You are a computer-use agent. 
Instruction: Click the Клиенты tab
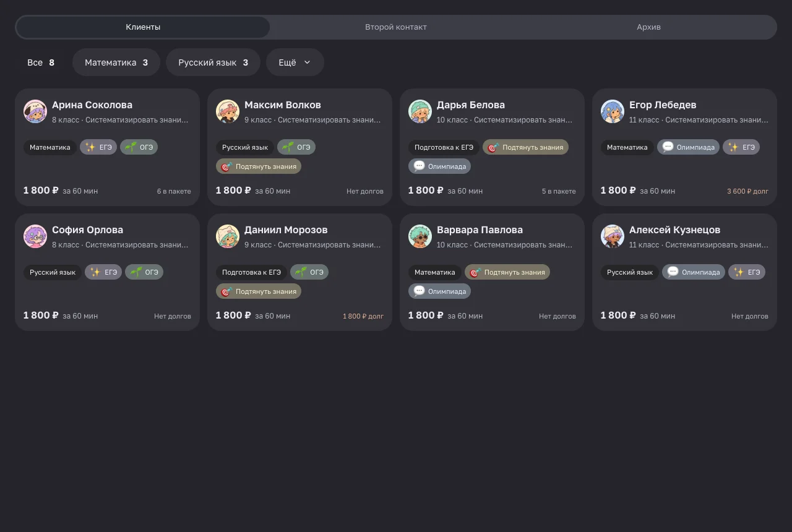143,27
